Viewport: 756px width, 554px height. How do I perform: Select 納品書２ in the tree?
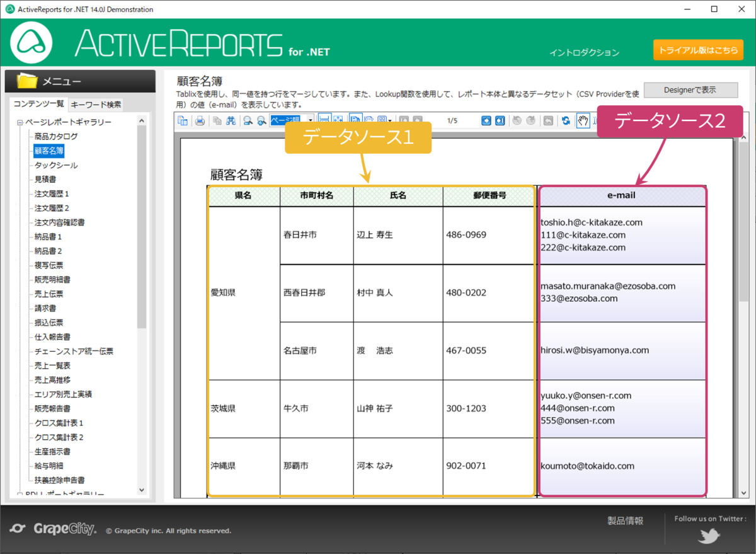click(x=49, y=251)
